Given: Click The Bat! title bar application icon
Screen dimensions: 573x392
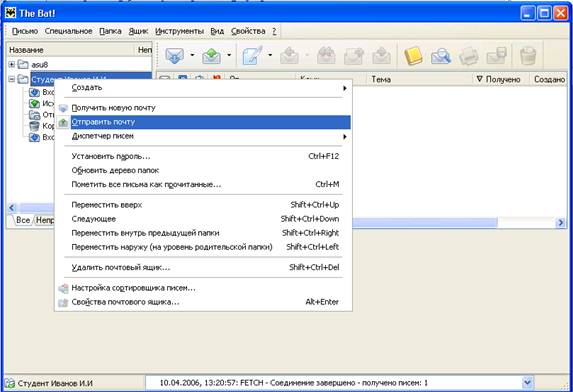Looking at the screenshot, I should 10,13.
